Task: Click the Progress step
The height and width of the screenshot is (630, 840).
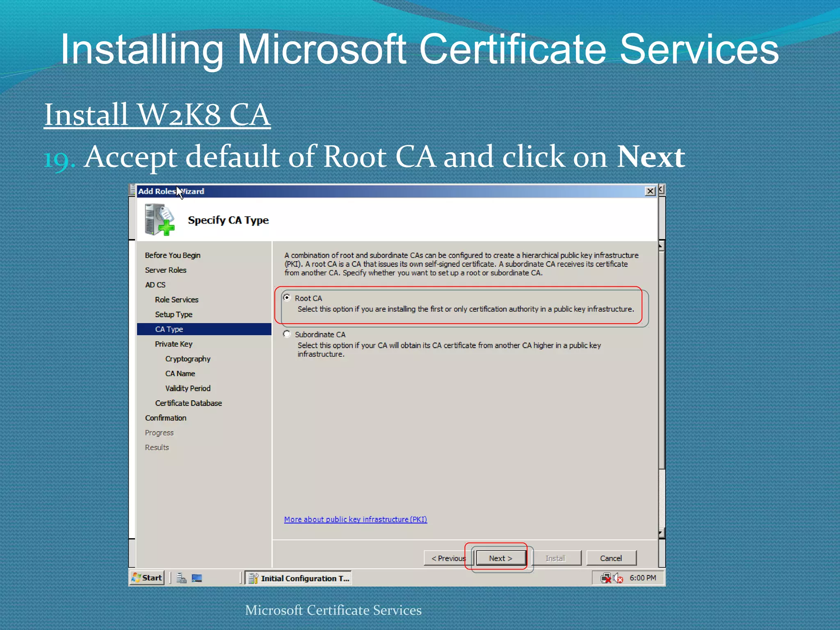Action: 159,432
